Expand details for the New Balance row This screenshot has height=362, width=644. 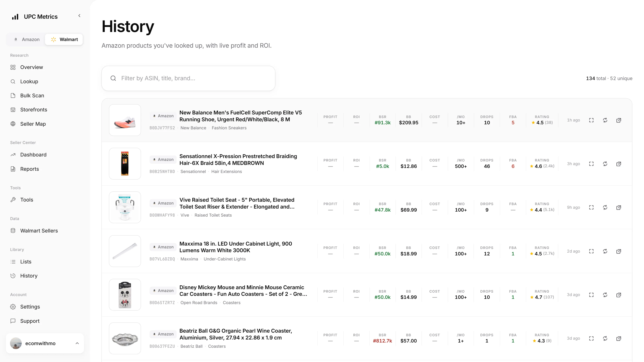coord(591,120)
